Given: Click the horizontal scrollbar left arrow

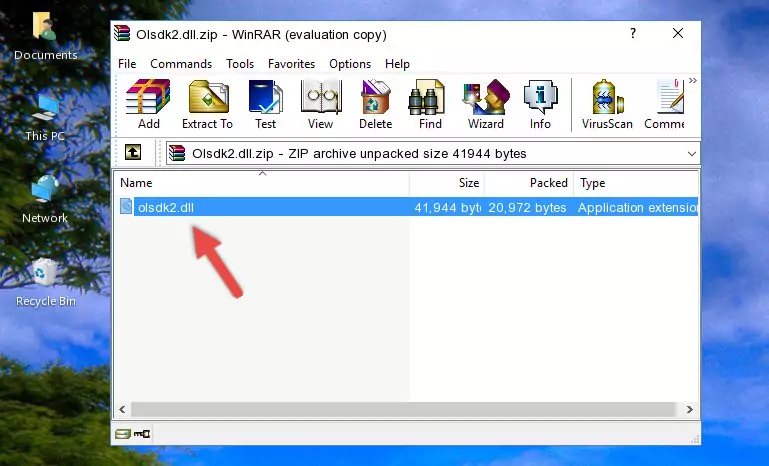Looking at the screenshot, I should [x=122, y=409].
